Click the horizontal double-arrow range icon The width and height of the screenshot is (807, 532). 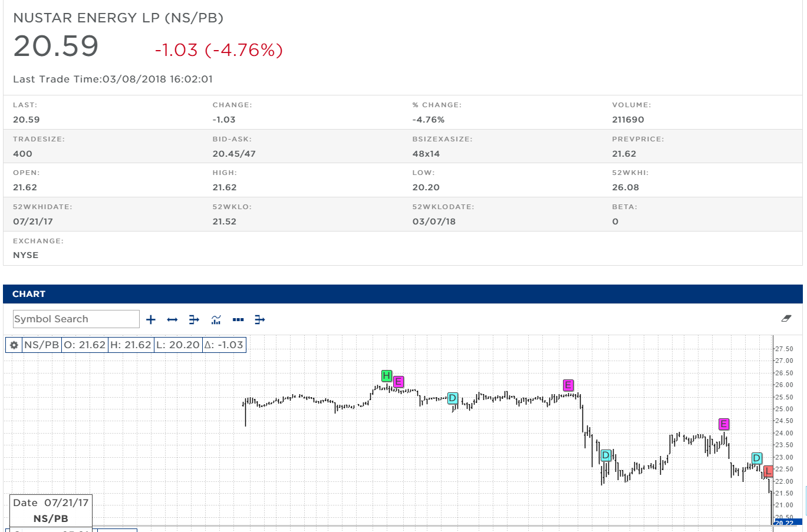tap(172, 319)
